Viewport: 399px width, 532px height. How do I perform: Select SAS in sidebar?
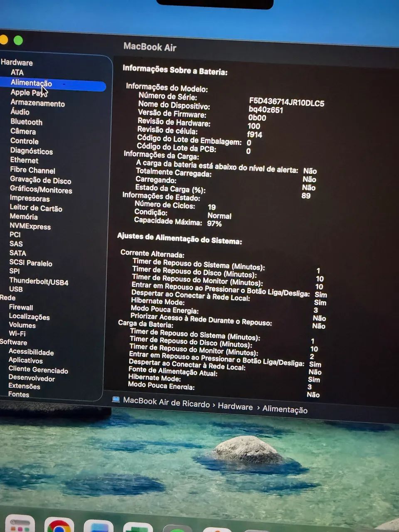16,244
